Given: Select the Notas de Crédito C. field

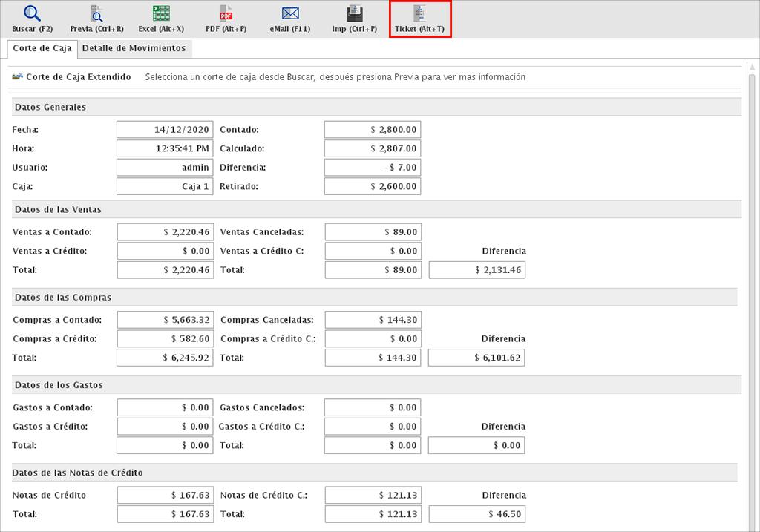Looking at the screenshot, I should click(x=373, y=495).
